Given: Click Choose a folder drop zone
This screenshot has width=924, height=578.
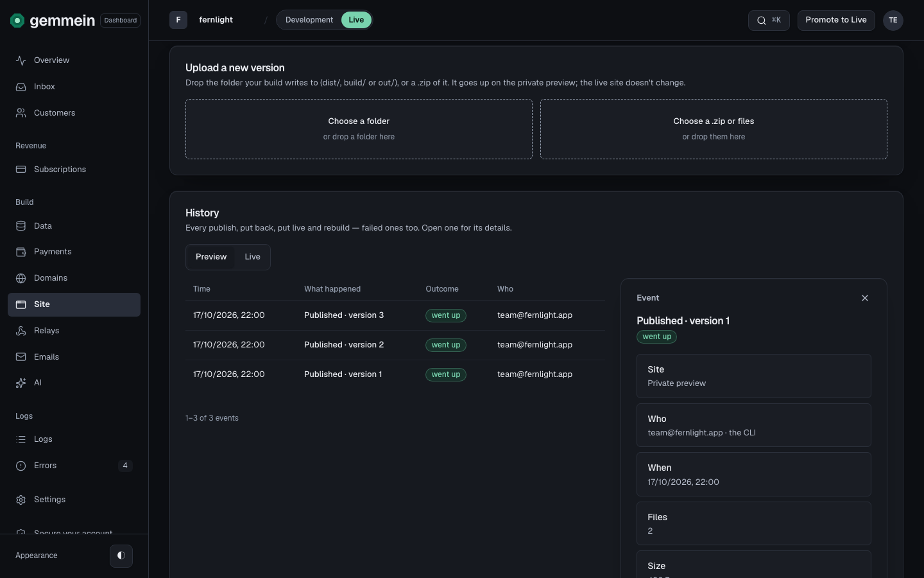Looking at the screenshot, I should (359, 129).
